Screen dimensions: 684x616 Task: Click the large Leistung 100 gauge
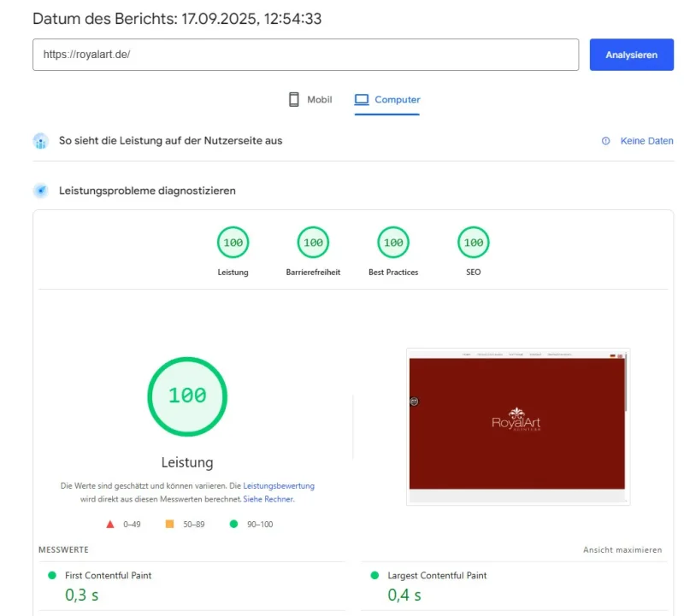point(187,396)
